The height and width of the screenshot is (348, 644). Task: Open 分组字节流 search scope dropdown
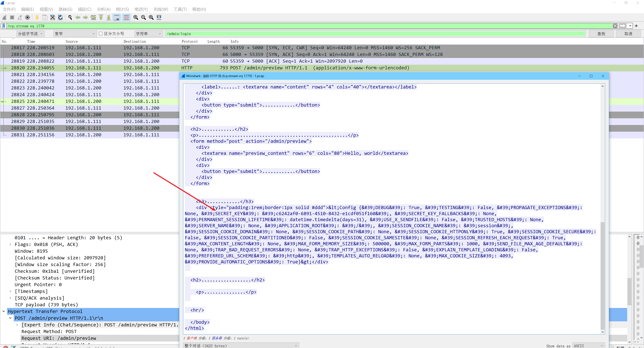click(31, 34)
